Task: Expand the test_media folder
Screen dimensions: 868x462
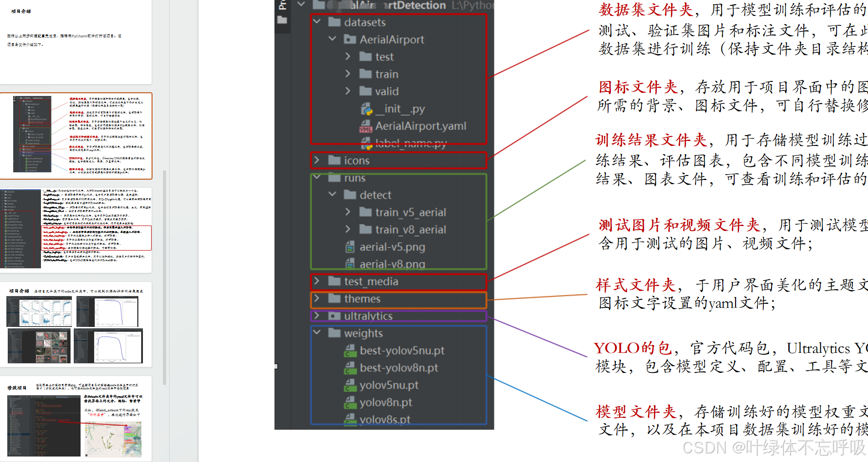Action: pos(316,281)
